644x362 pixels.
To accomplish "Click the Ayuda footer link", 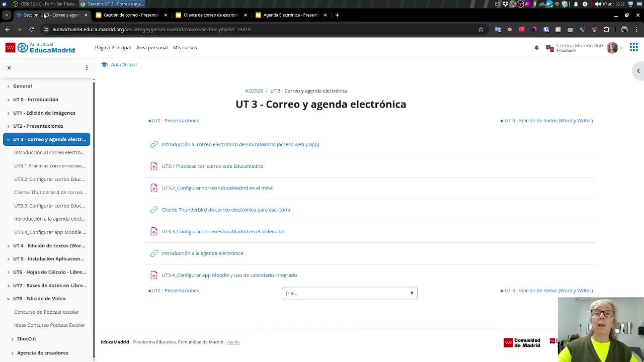I will click(233, 342).
